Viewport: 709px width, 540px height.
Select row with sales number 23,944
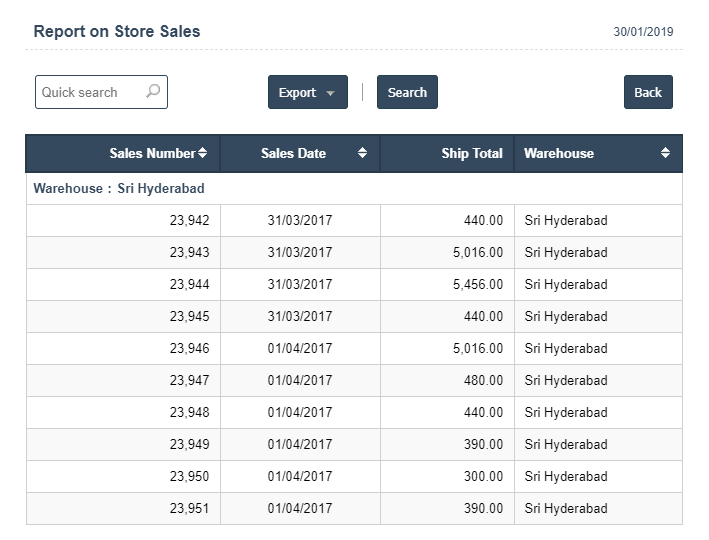pyautogui.click(x=354, y=284)
